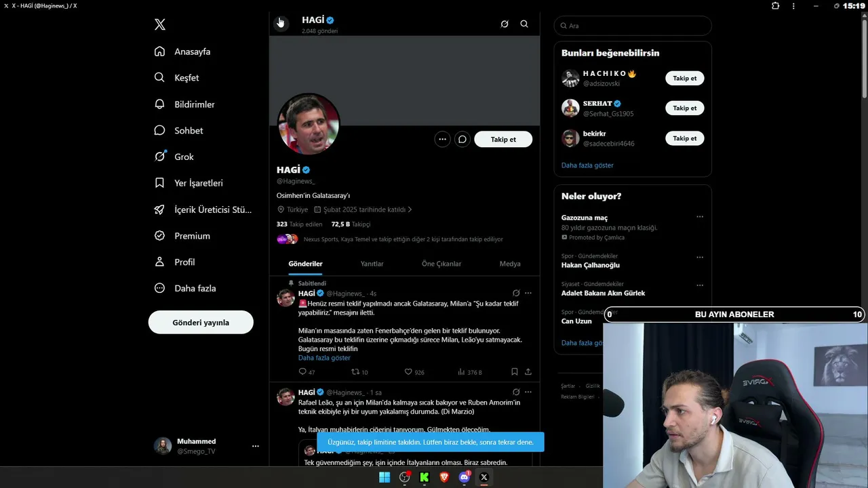Open OBS Studio from the taskbar
This screenshot has height=488, width=868.
(405, 477)
